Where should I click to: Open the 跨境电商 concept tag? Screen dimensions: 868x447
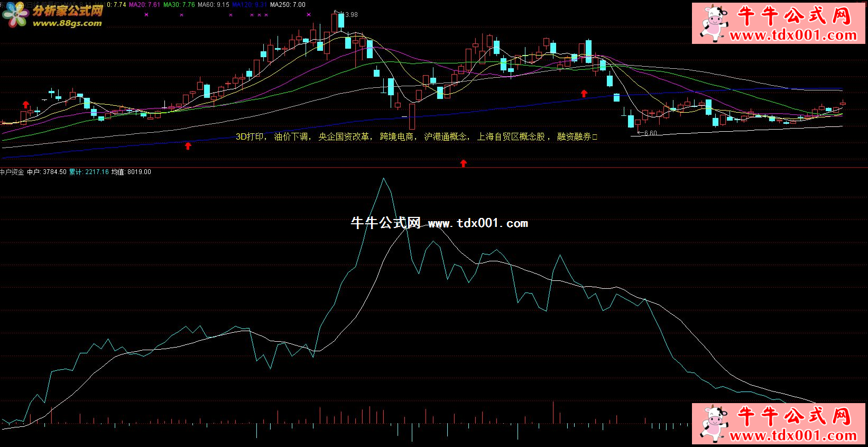click(396, 137)
